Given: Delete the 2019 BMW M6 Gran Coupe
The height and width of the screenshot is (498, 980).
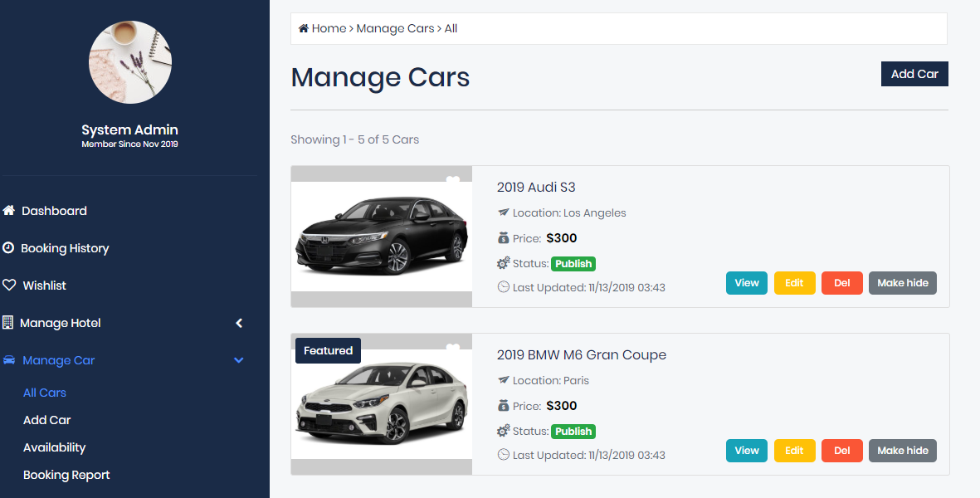Looking at the screenshot, I should (842, 451).
